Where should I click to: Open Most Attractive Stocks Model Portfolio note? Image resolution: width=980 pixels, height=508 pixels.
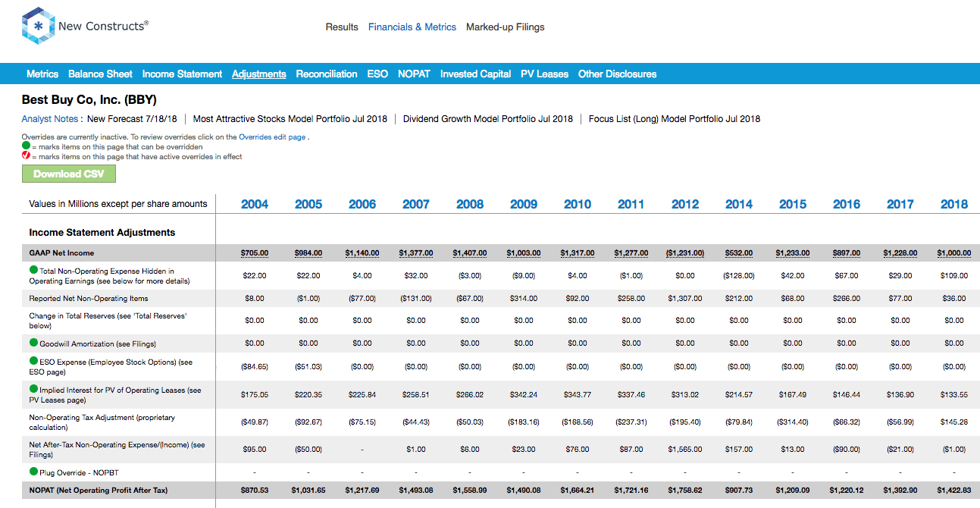tap(290, 118)
